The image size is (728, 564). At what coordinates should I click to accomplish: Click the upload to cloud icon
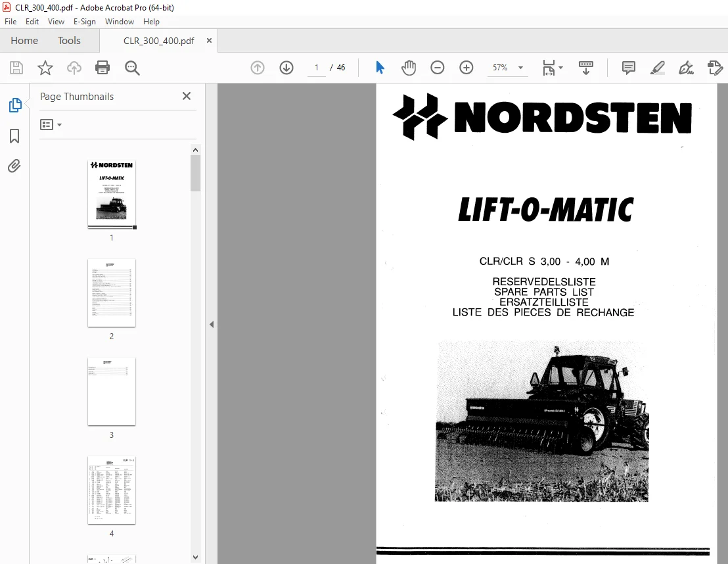[74, 68]
